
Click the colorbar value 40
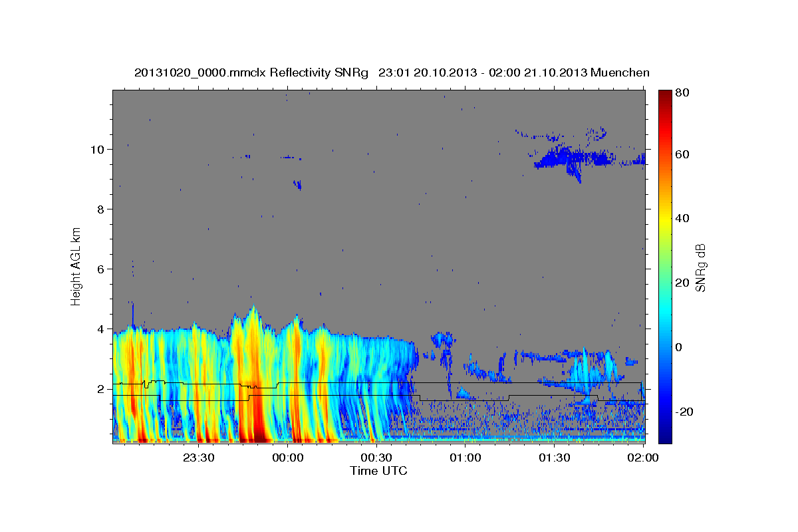[683, 219]
